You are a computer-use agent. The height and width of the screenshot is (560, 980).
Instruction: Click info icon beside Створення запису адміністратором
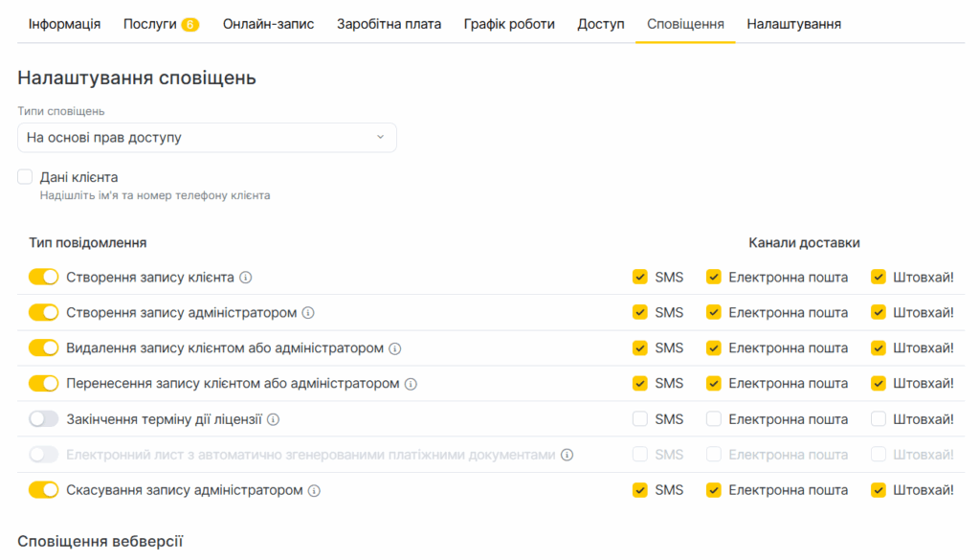308,313
